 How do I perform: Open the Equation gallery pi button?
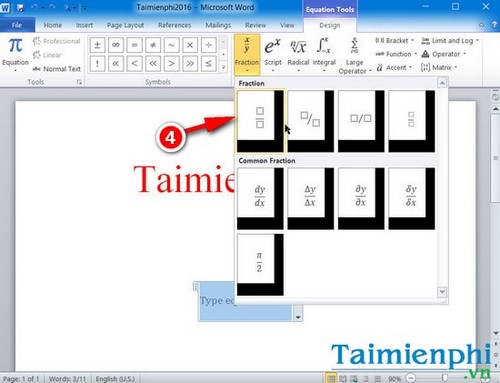coord(15,54)
